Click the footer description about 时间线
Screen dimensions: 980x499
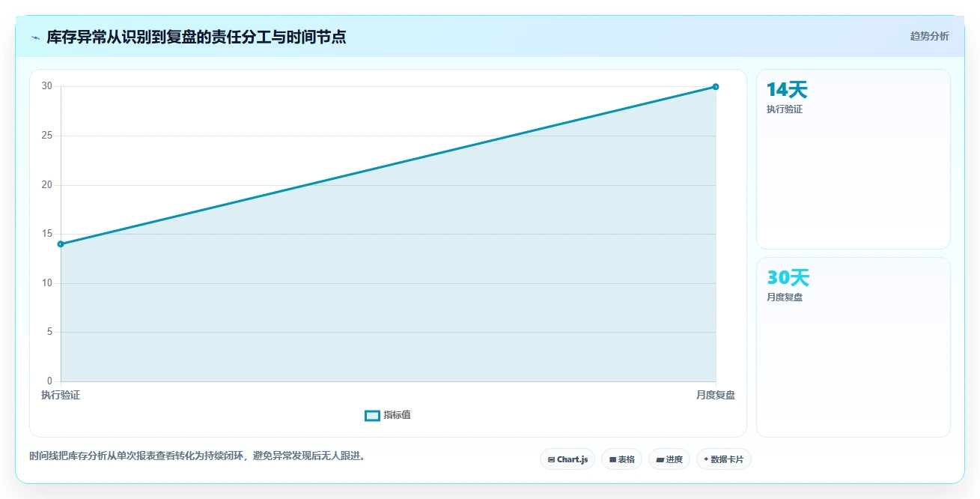[x=197, y=456]
